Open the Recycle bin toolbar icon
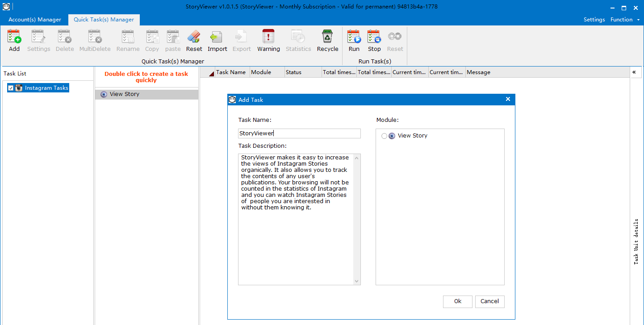This screenshot has width=644, height=325. pyautogui.click(x=327, y=36)
